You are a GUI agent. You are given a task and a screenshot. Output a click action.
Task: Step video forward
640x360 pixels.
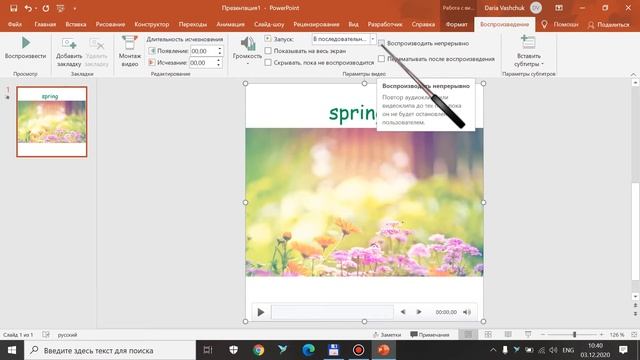pyautogui.click(x=419, y=312)
